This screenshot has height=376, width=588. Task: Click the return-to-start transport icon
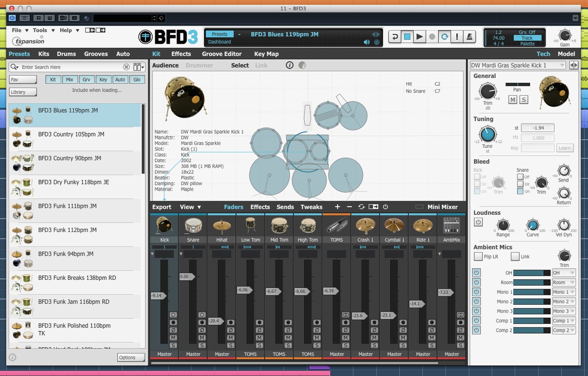pyautogui.click(x=395, y=37)
